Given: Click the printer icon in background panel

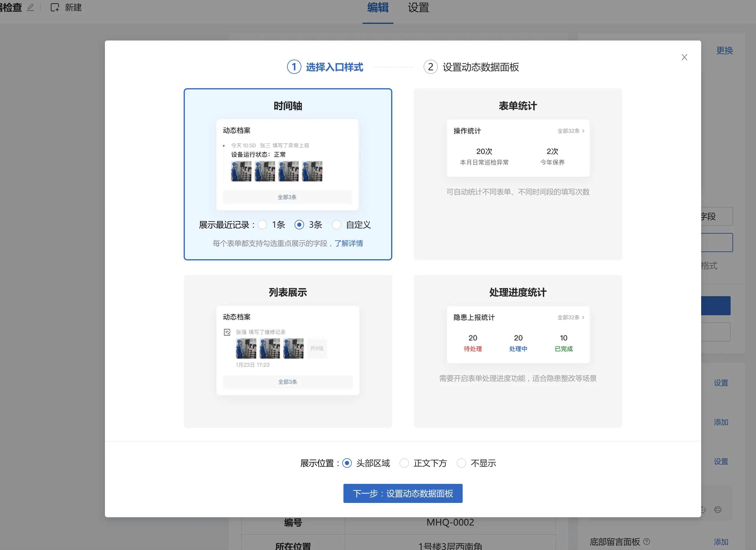Looking at the screenshot, I should [718, 509].
